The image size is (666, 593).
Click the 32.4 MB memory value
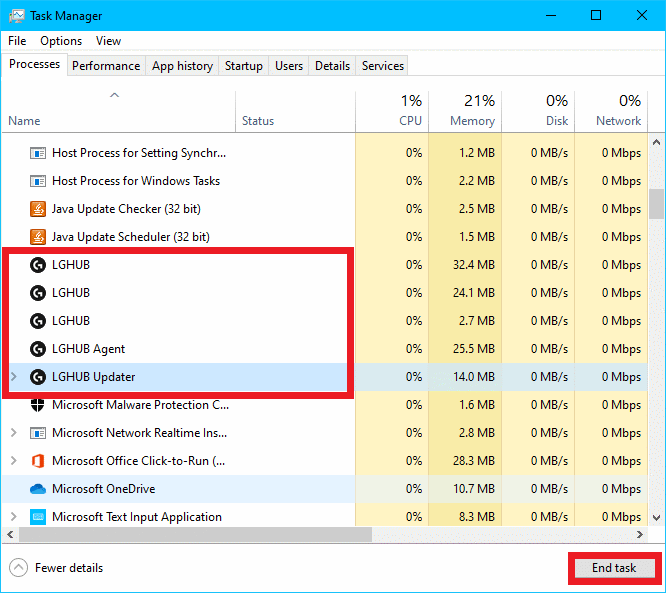coord(474,265)
